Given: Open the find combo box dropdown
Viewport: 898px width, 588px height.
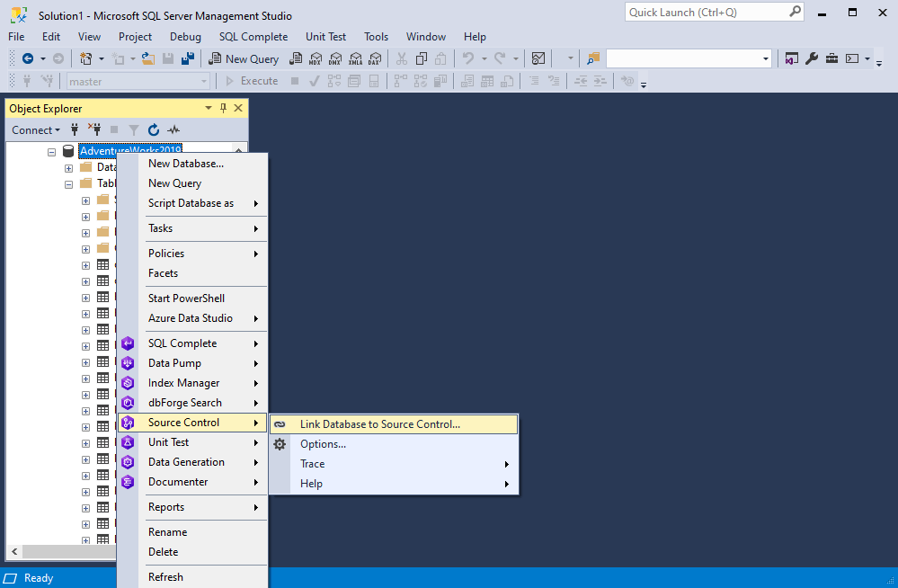Looking at the screenshot, I should [x=765, y=58].
